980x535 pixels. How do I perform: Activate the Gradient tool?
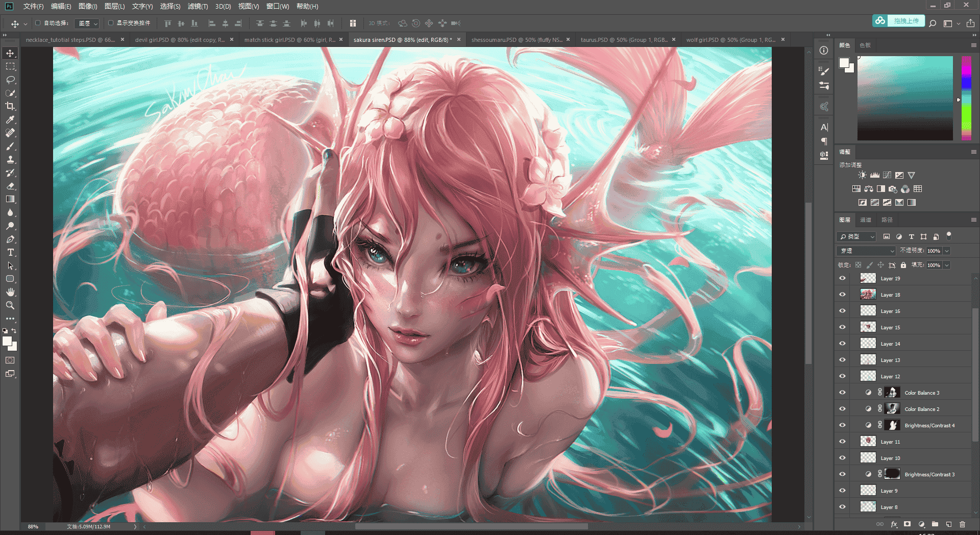10,199
